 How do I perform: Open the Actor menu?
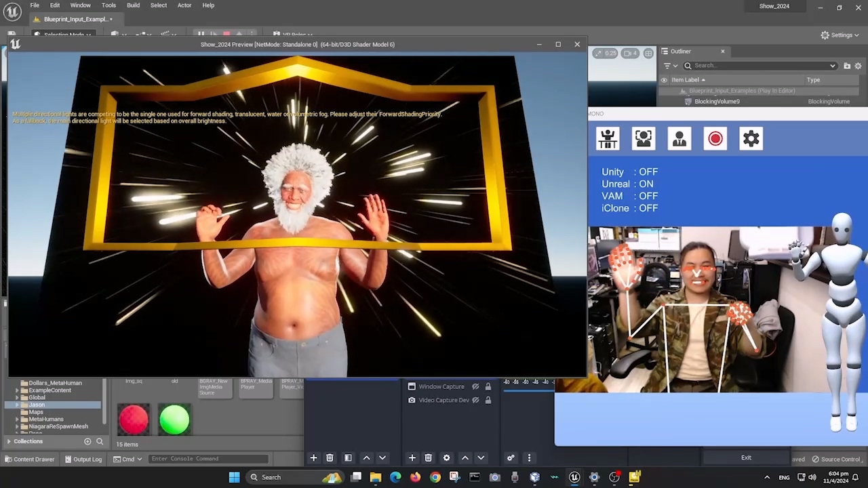click(184, 5)
